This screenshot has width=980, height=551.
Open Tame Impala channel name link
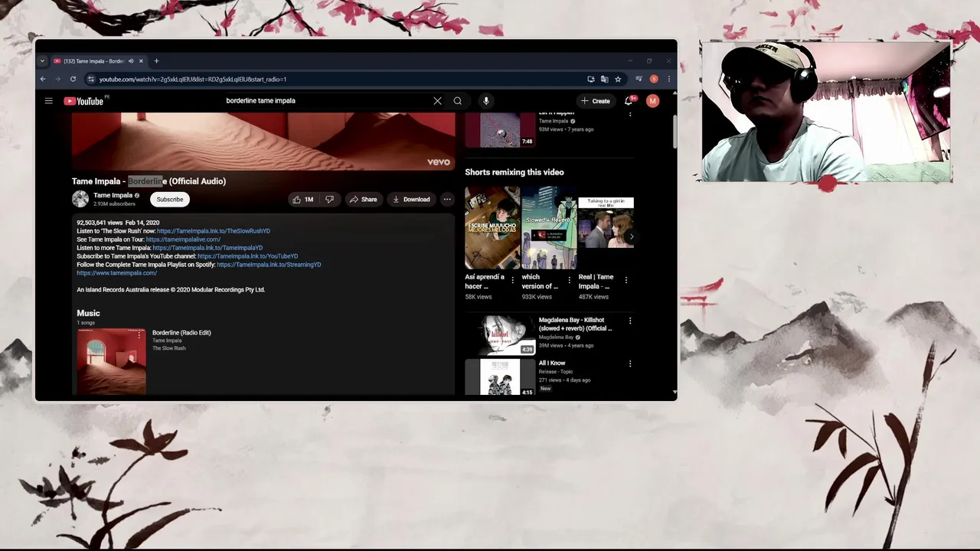click(x=113, y=195)
